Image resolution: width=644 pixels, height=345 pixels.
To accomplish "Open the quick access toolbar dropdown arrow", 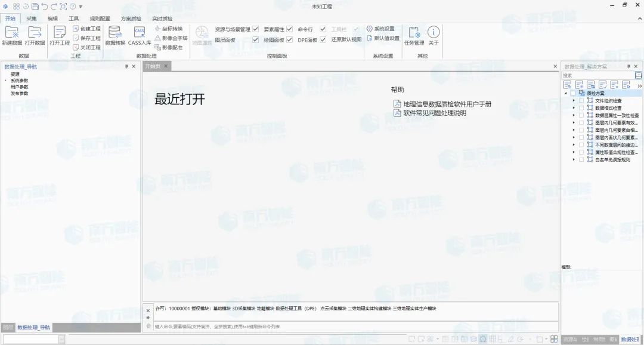I will [x=80, y=7].
